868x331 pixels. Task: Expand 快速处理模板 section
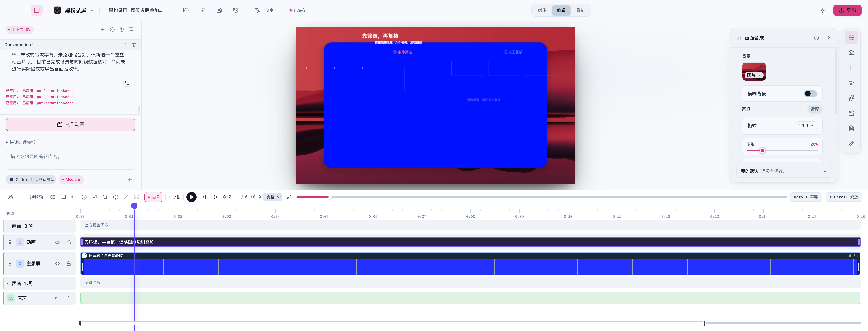tap(21, 143)
